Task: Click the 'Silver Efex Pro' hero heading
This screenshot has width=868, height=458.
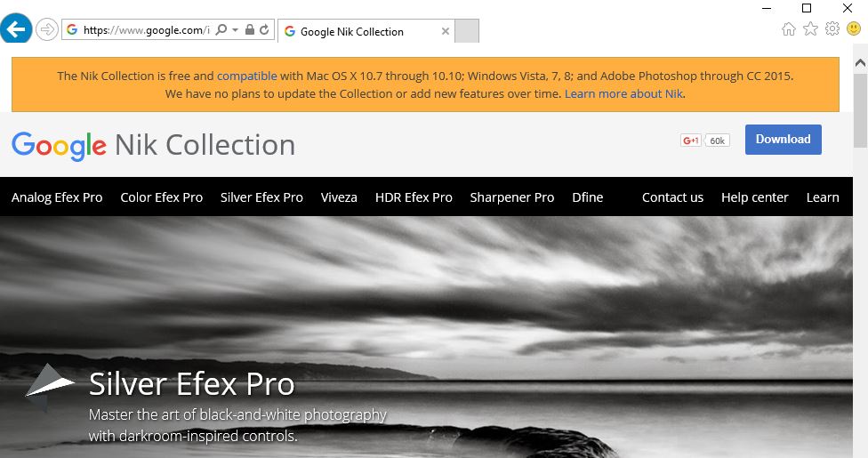Action: point(191,384)
